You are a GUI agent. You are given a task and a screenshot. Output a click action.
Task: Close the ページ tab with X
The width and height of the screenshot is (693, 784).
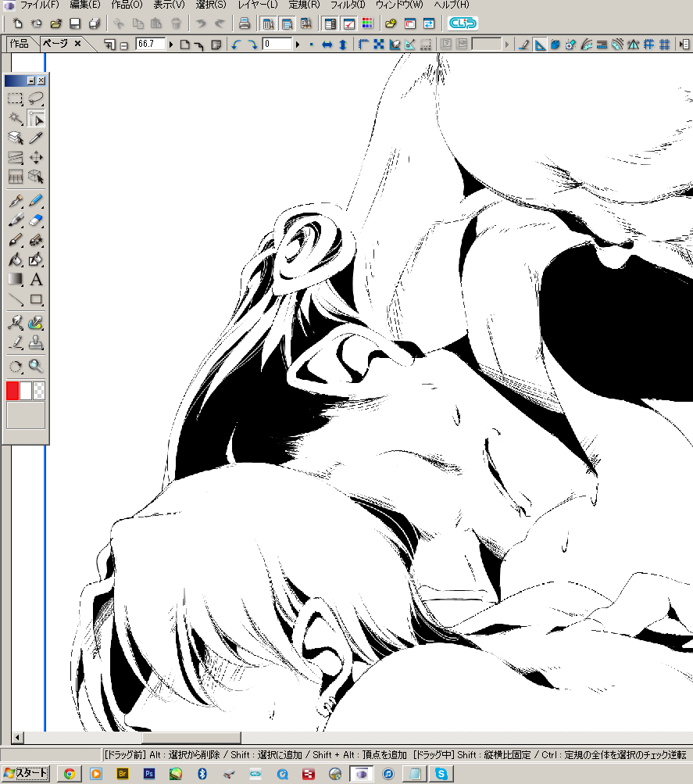[x=77, y=44]
